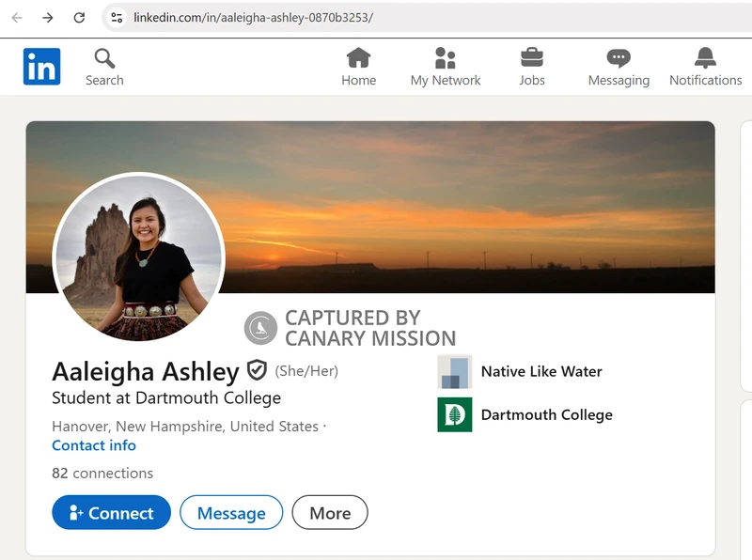Open the Contact info link
This screenshot has height=560, width=752.
(94, 445)
